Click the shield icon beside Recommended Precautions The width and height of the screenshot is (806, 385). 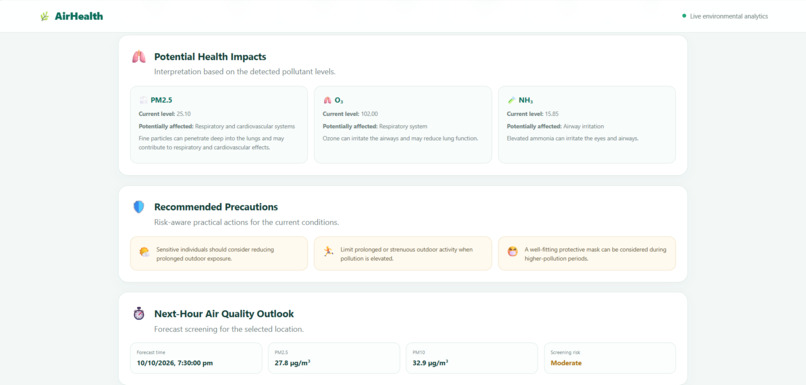(139, 207)
